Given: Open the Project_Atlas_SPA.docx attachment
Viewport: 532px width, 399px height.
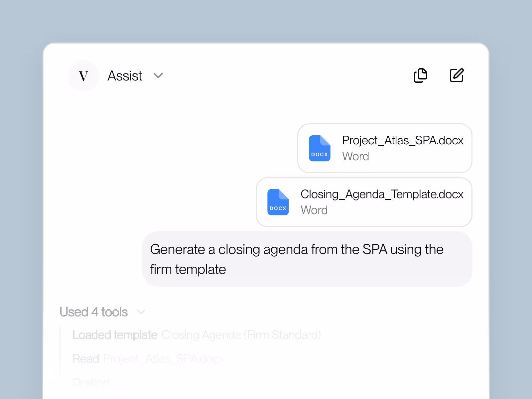Looking at the screenshot, I should (385, 148).
